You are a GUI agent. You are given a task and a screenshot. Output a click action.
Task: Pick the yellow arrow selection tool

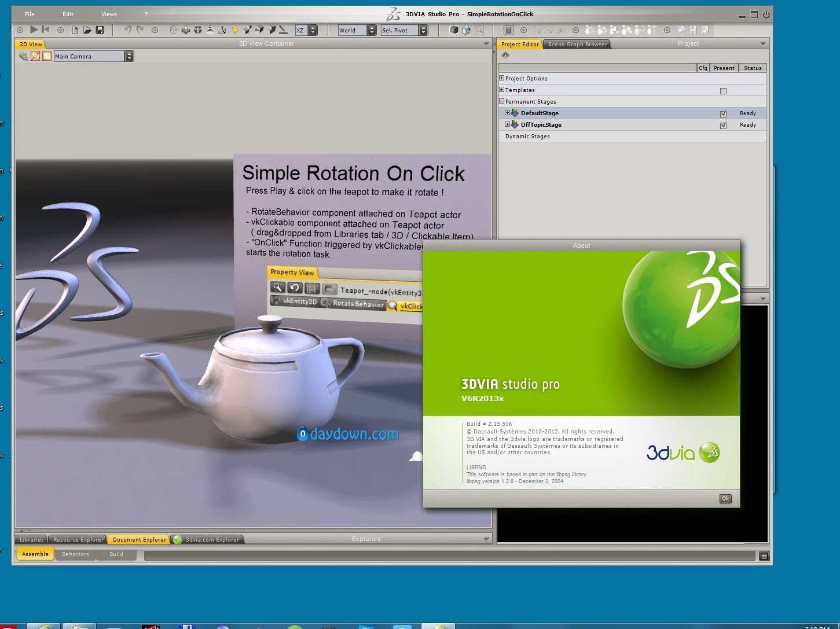234,30
